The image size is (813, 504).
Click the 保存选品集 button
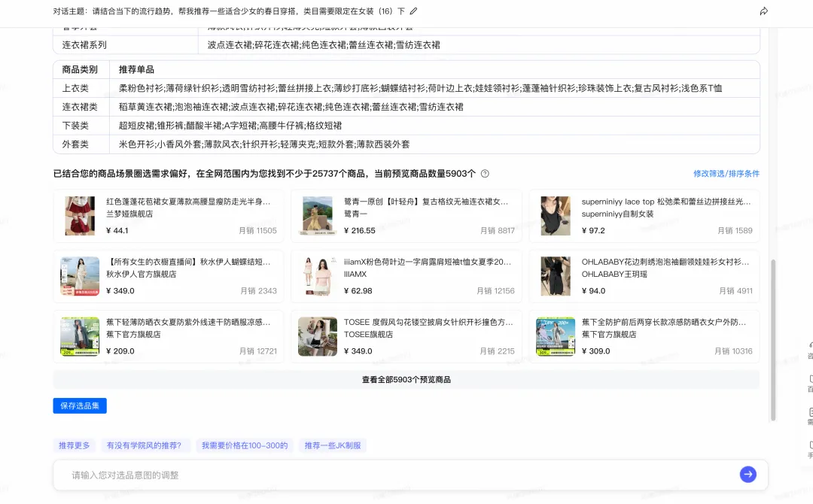click(x=80, y=405)
